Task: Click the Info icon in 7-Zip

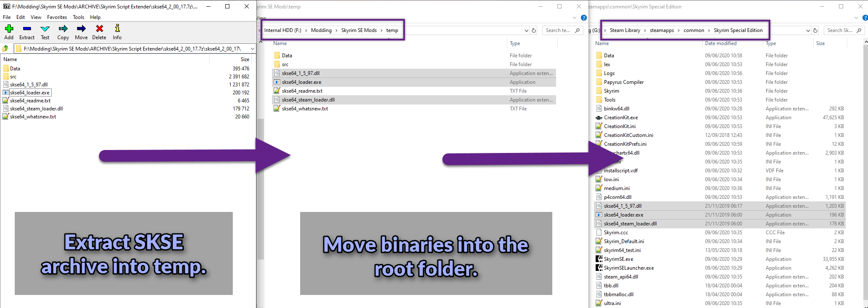Action: 117,28
